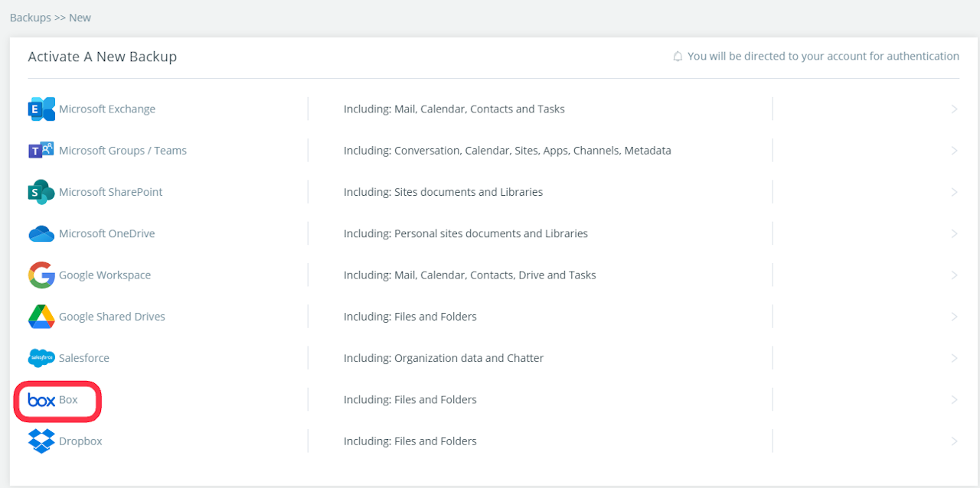Click the SharePoint logo icon
Screen dimensions: 980x488
[41, 192]
